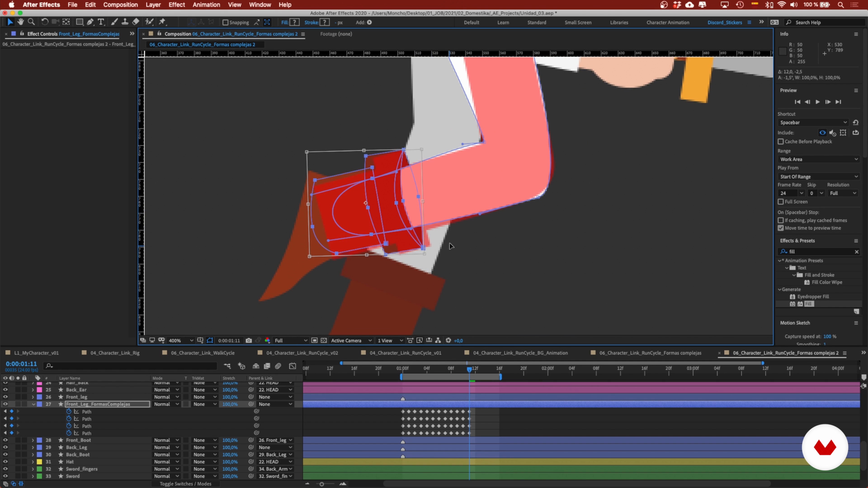Image resolution: width=868 pixels, height=488 pixels.
Task: Uncheck Move time to preview time
Action: (x=781, y=228)
